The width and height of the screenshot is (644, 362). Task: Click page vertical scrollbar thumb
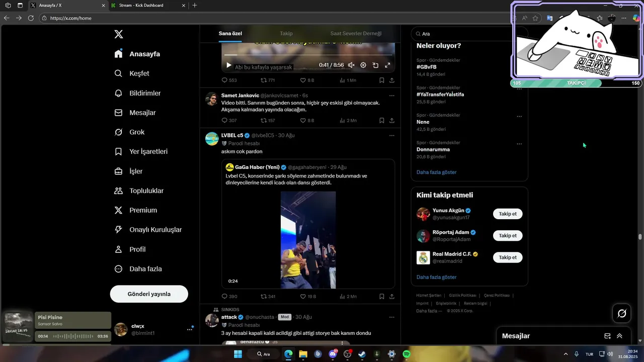tap(640, 237)
